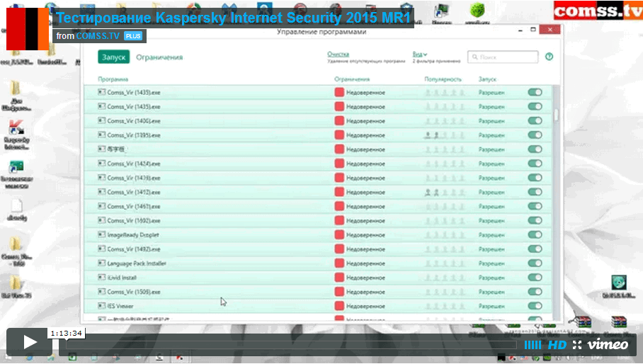This screenshot has height=364, width=643.
Task: Click the red untrusted icon for Comss_Vir (1502).exe
Action: (339, 220)
